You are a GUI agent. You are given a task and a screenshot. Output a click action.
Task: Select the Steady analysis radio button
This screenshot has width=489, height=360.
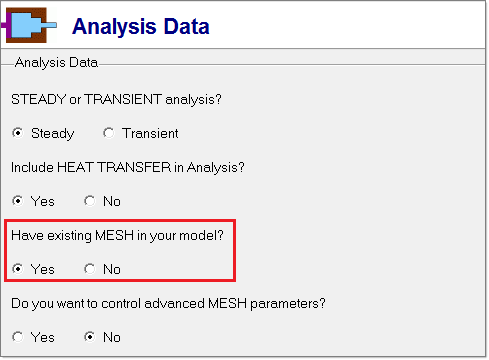click(x=18, y=133)
